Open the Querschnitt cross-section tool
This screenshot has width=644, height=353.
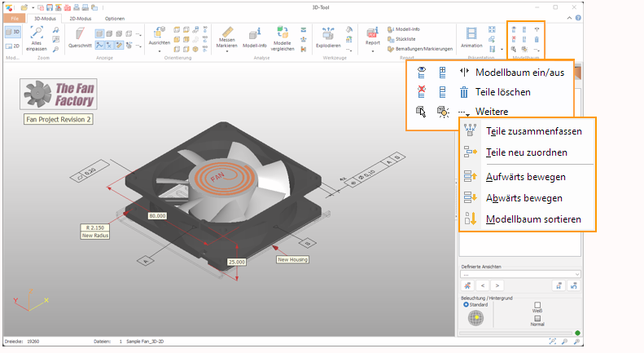tap(80, 38)
